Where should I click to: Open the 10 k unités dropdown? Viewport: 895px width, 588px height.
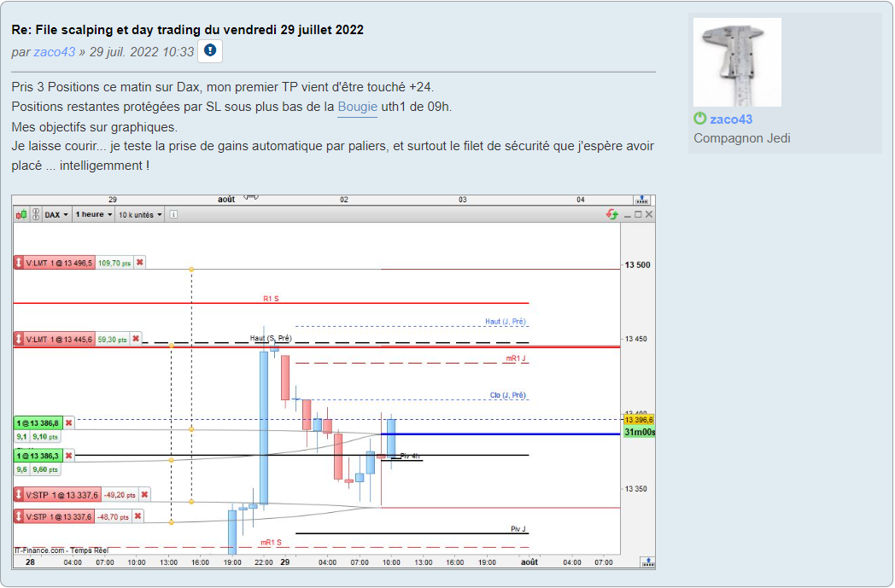pos(140,215)
